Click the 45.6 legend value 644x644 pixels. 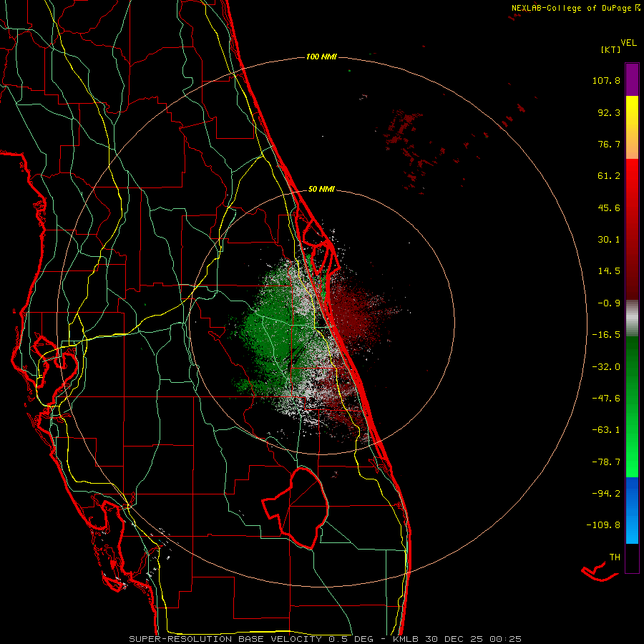pyautogui.click(x=609, y=208)
